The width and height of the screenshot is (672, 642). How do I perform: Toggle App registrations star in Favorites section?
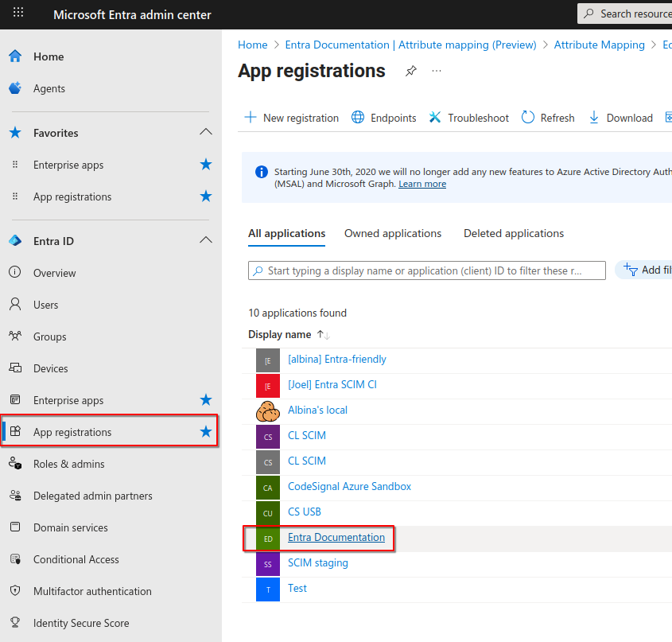[206, 196]
